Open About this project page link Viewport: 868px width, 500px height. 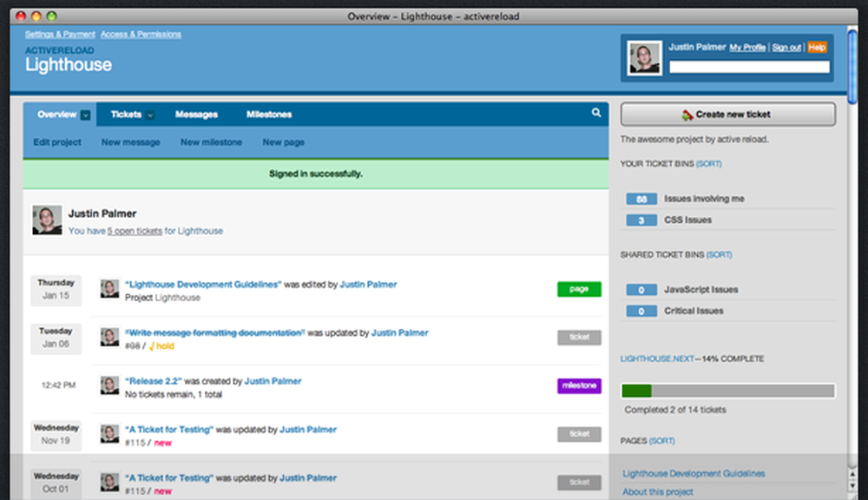click(658, 491)
